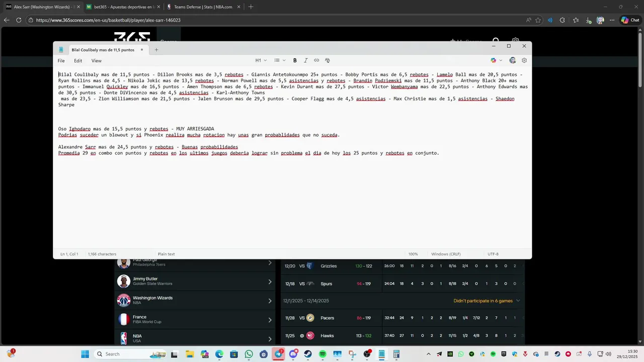The image size is (644, 362).
Task: Clear formatting in Notepad toolbar
Action: click(328, 60)
